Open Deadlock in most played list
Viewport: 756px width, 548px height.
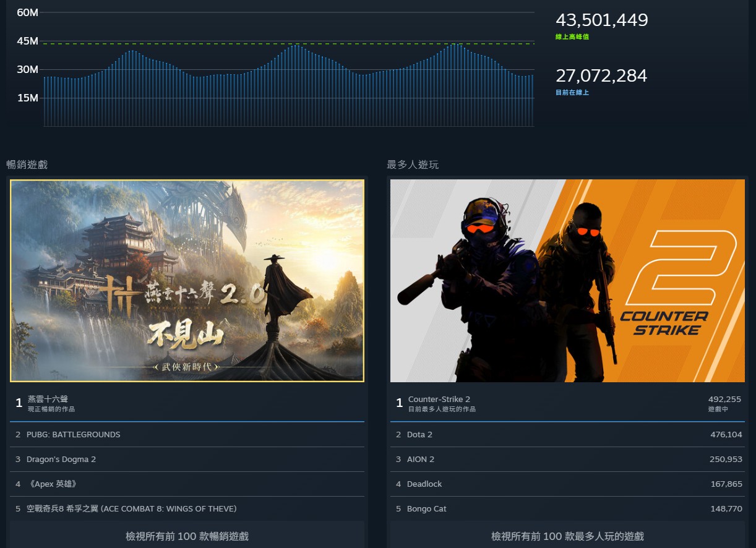tap(567, 484)
